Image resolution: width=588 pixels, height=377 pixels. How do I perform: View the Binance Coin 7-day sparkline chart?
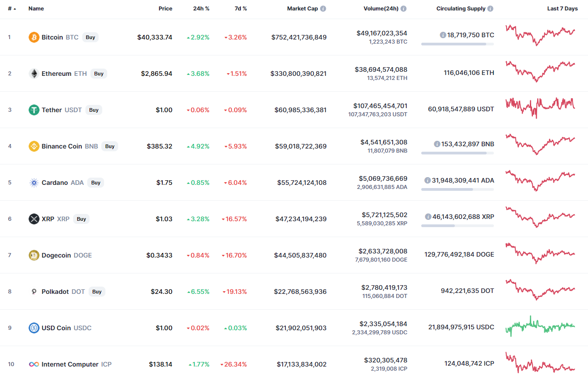pyautogui.click(x=540, y=144)
